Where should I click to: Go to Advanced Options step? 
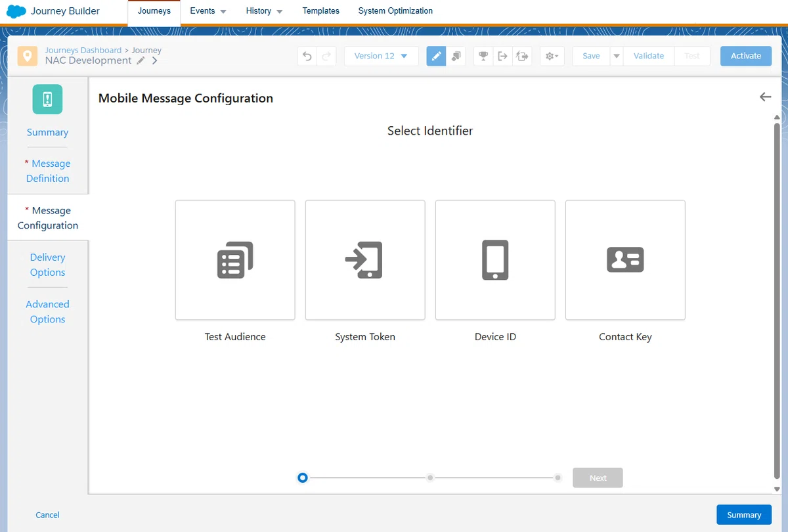tap(47, 311)
